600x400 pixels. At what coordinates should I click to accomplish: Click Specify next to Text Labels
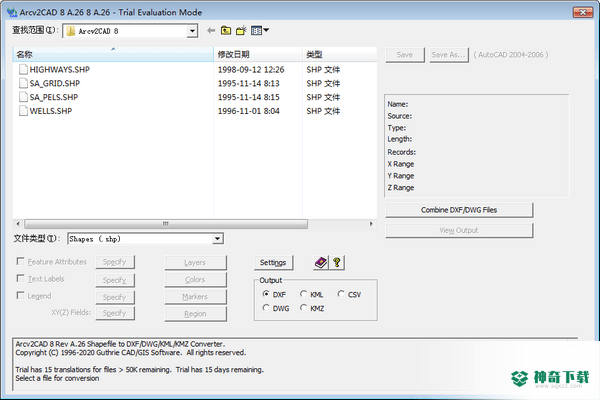(x=115, y=280)
